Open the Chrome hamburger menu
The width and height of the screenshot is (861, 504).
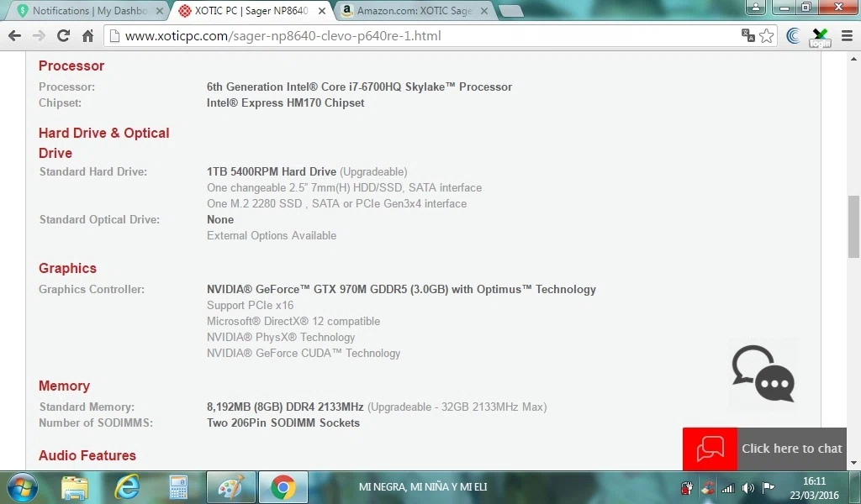[x=847, y=36]
